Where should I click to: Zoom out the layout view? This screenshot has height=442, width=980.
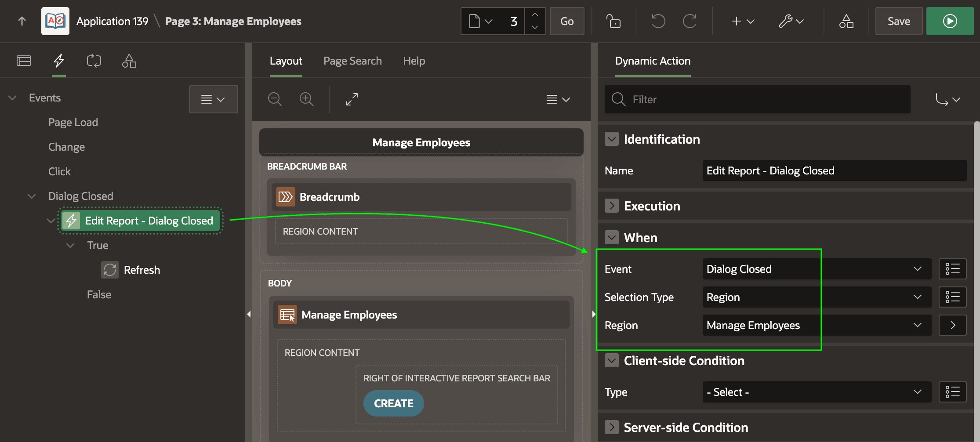[x=275, y=99]
